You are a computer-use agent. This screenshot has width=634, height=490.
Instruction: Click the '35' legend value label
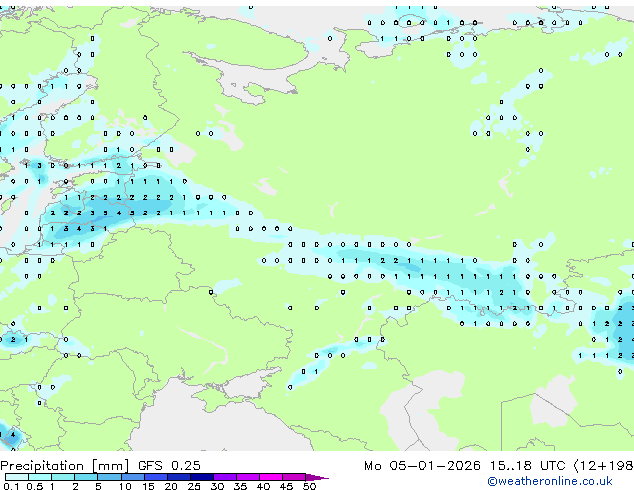point(240,486)
